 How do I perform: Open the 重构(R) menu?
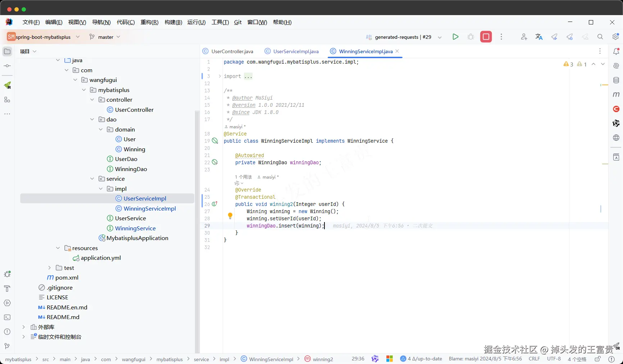(150, 22)
